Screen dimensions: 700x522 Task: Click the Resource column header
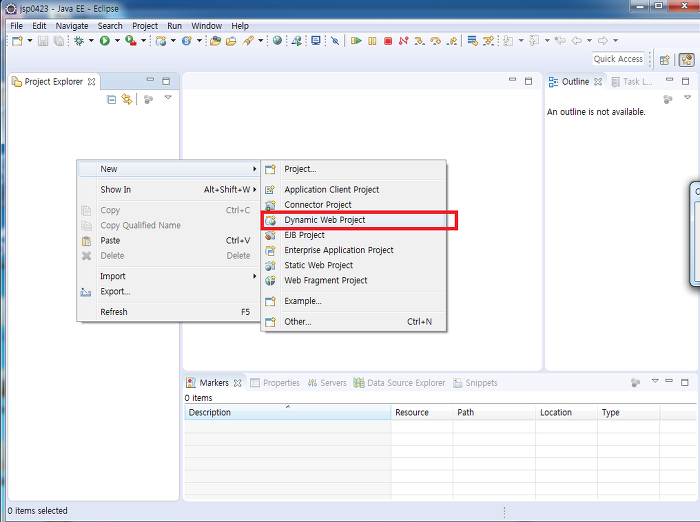[422, 413]
